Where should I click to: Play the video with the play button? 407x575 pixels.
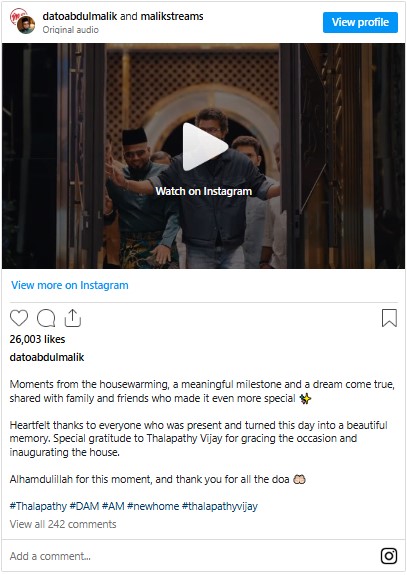coord(204,146)
